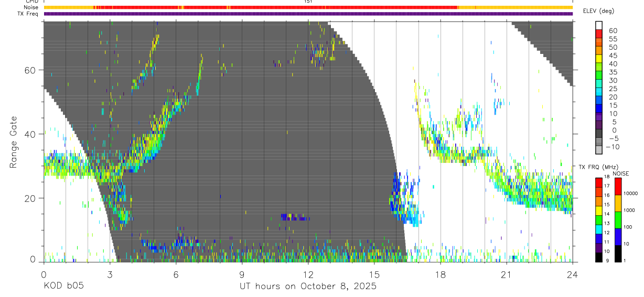Image resolution: width=644 pixels, height=297 pixels.
Task: Click the NOISE tick label 10000
Action: pyautogui.click(x=630, y=193)
